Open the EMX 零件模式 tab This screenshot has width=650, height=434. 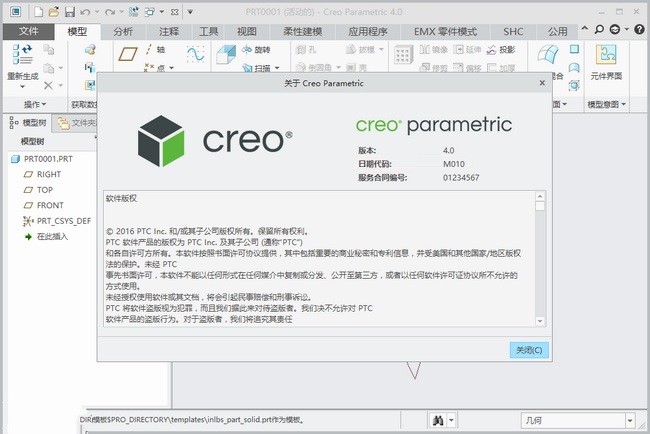tap(445, 32)
